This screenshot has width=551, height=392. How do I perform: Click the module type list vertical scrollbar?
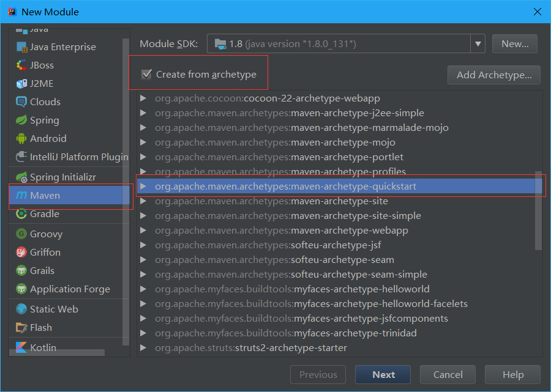point(126,192)
